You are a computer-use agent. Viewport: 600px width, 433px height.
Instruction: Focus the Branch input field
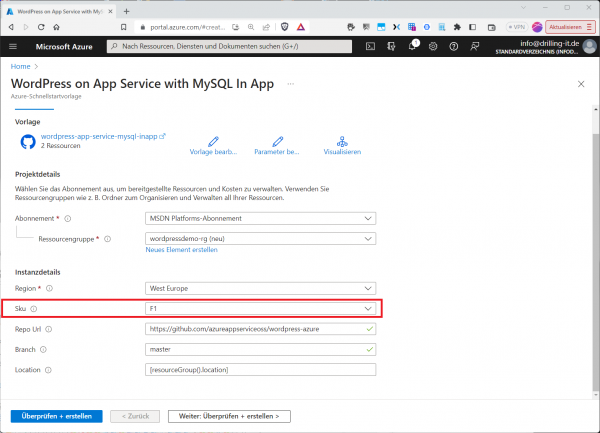coord(261,349)
